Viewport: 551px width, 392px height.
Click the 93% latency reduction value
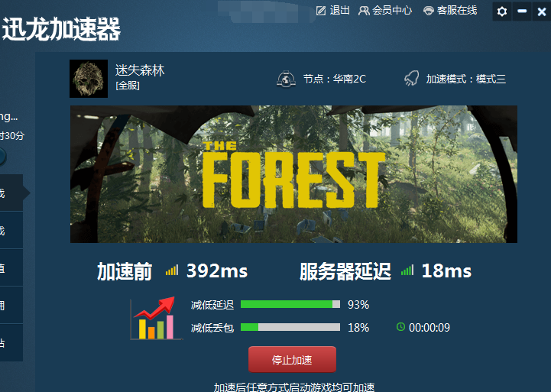point(358,305)
